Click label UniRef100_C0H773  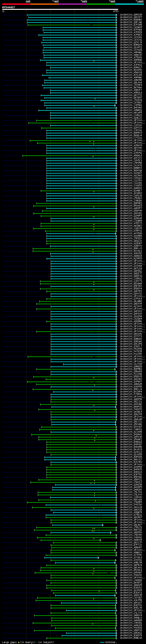[131, 281]
